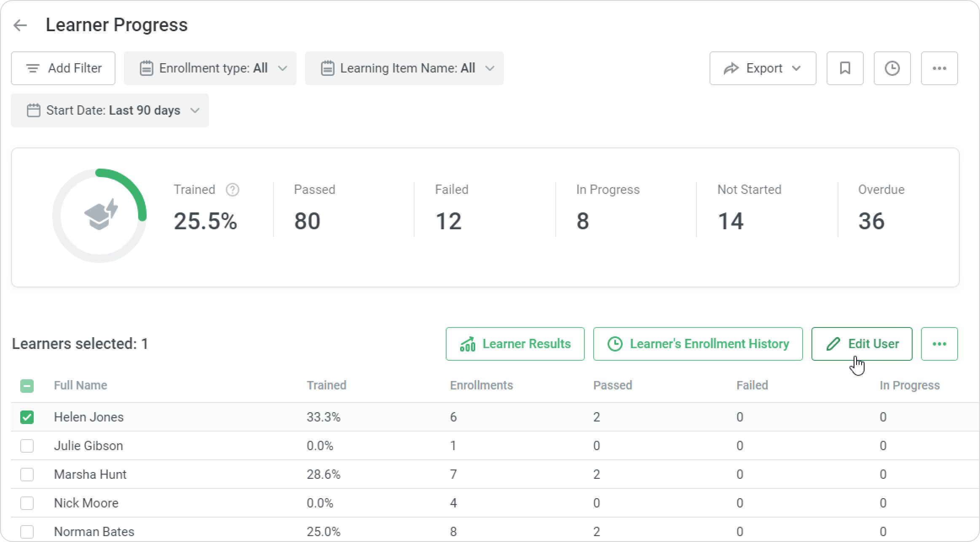Open the clock schedule icon button
This screenshot has width=980, height=542.
click(x=892, y=68)
